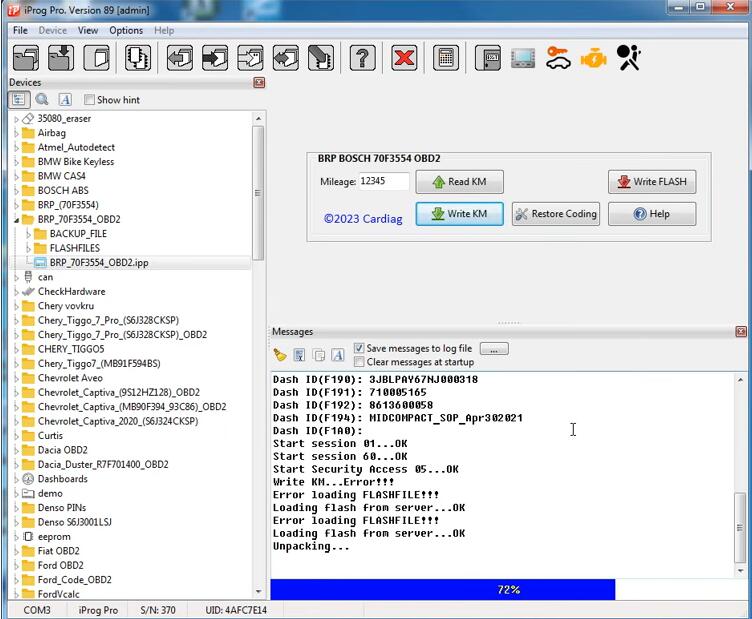The width and height of the screenshot is (752, 619).
Task: Click the search magnifier in Devices panel
Action: pos(42,100)
